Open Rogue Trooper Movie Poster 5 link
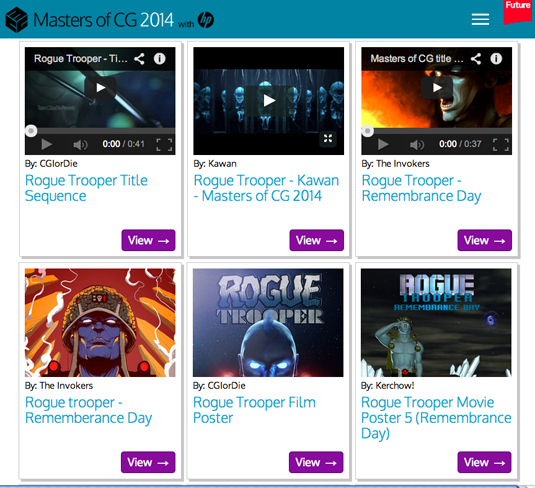Viewport: 535px width, 488px height. 436,418
